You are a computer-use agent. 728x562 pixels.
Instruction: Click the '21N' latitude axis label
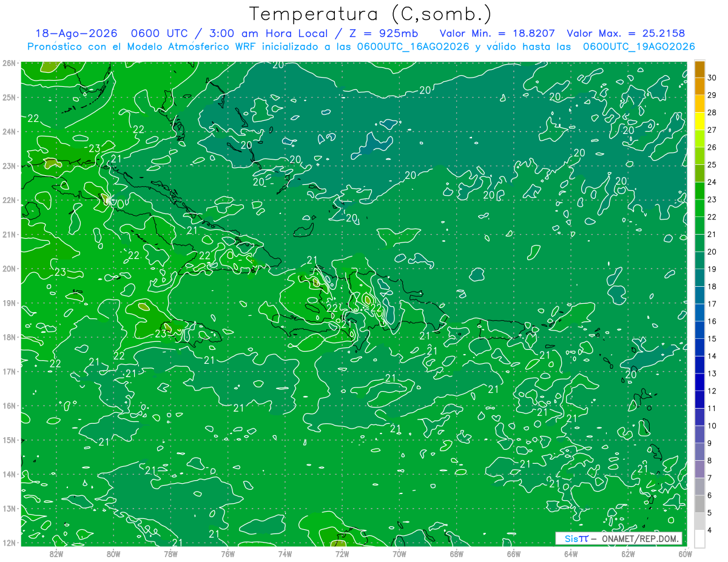[x=9, y=234]
